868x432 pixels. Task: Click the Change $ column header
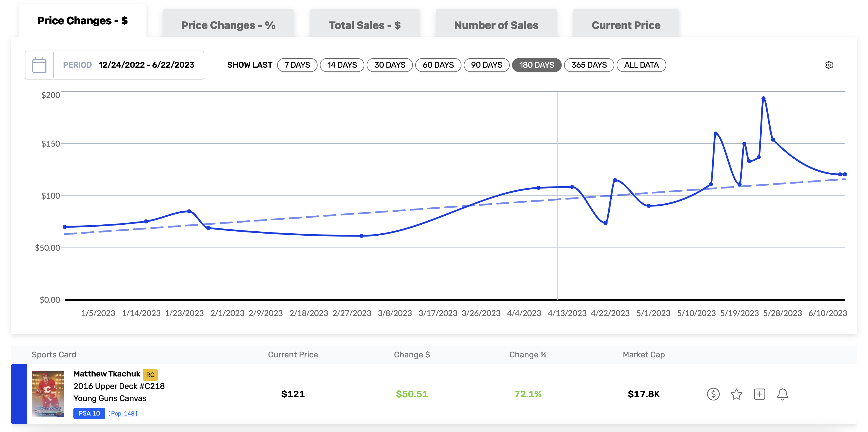412,355
